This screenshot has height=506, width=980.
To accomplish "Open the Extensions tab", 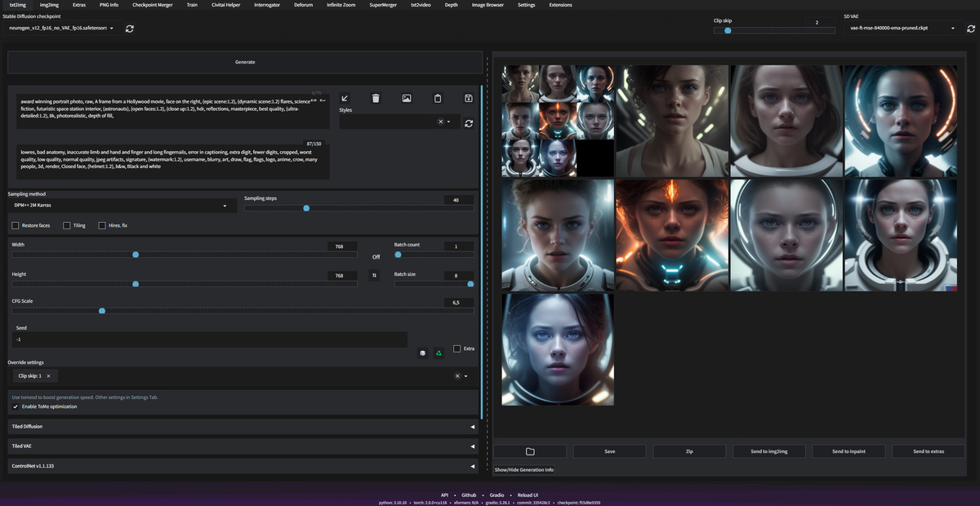I will click(560, 5).
